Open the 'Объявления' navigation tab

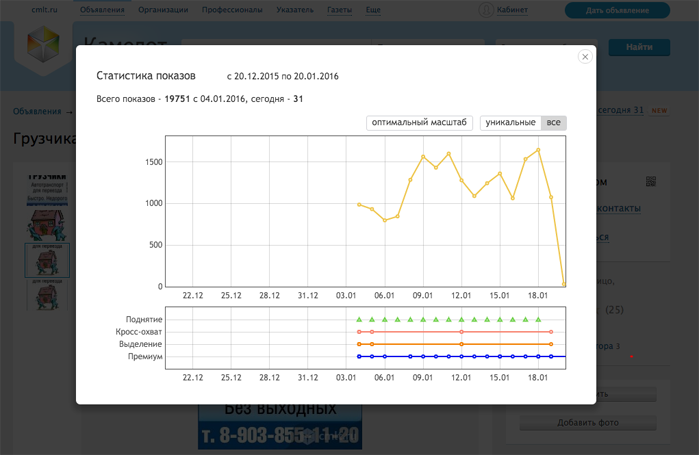click(x=102, y=10)
